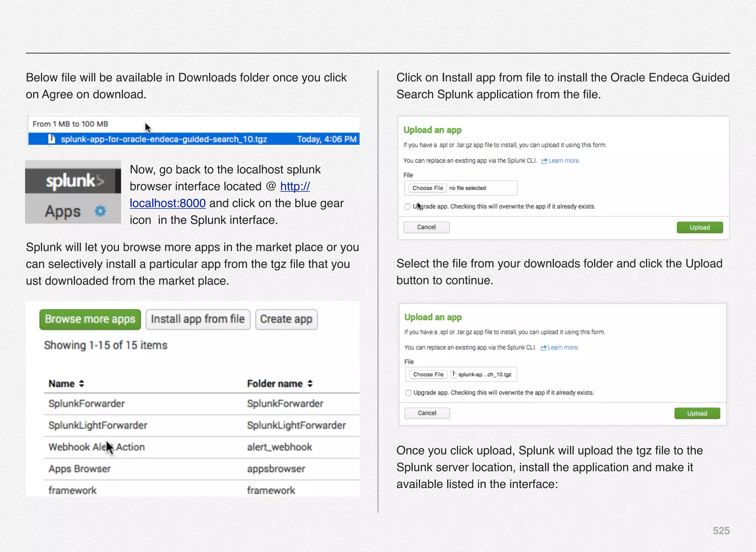This screenshot has width=756, height=552.
Task: Tick Upgrade app checkbox in upper upload form
Action: click(407, 207)
